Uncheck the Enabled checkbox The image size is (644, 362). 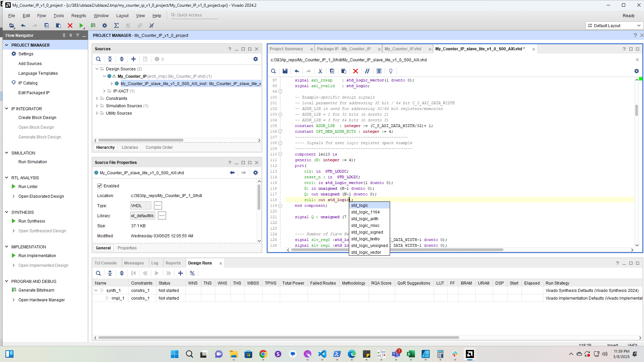pos(100,186)
